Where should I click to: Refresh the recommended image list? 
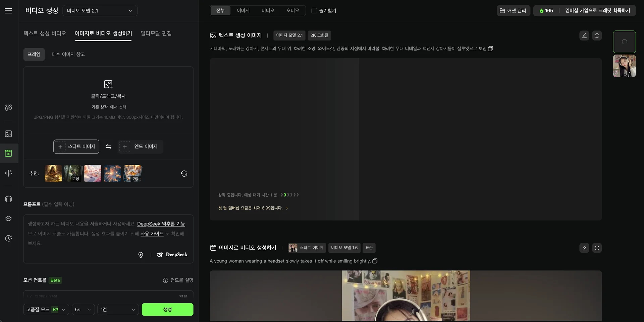(184, 174)
